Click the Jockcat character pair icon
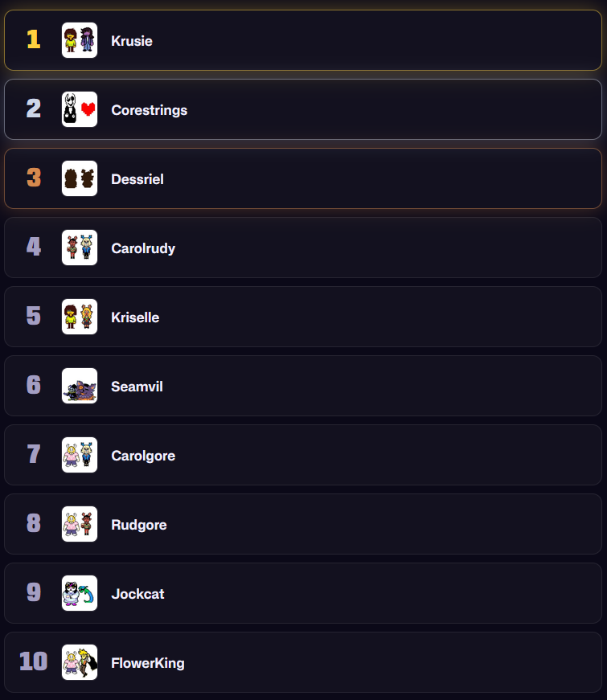Screen dimensions: 607x700 80,593
